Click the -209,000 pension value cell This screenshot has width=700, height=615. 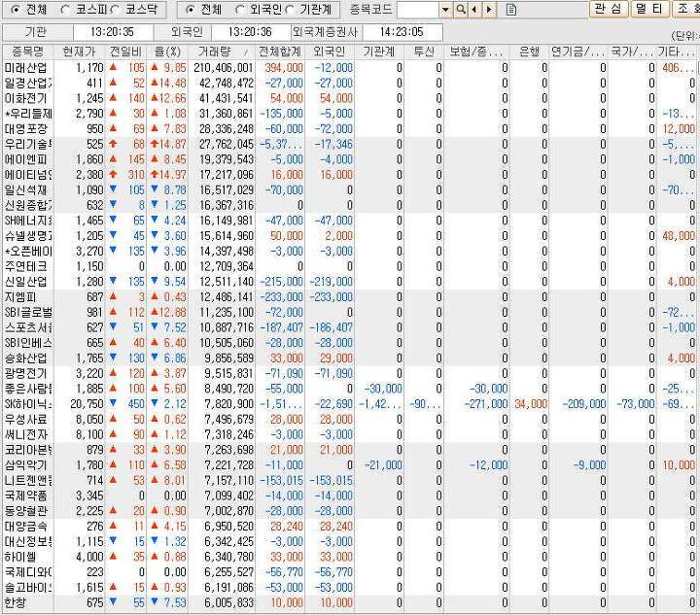coord(584,404)
